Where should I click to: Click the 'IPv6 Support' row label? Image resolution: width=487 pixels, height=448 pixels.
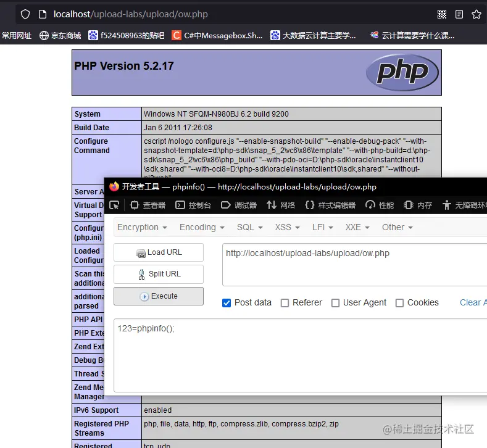pos(96,410)
